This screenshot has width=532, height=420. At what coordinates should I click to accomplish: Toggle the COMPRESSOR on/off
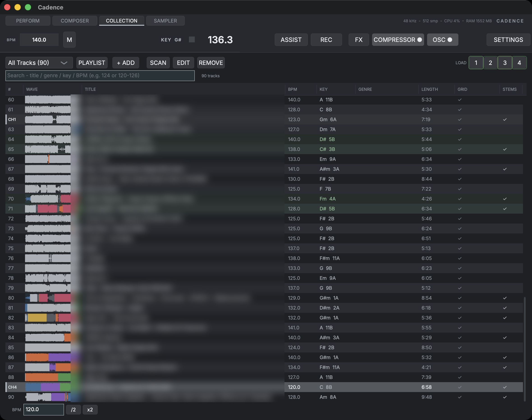click(x=398, y=40)
